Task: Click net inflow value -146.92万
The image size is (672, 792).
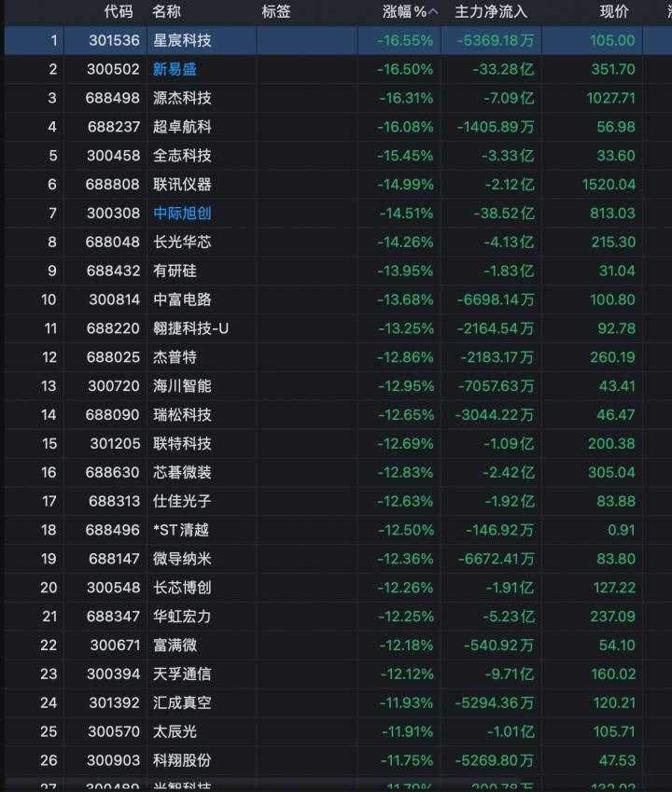Action: tap(499, 530)
